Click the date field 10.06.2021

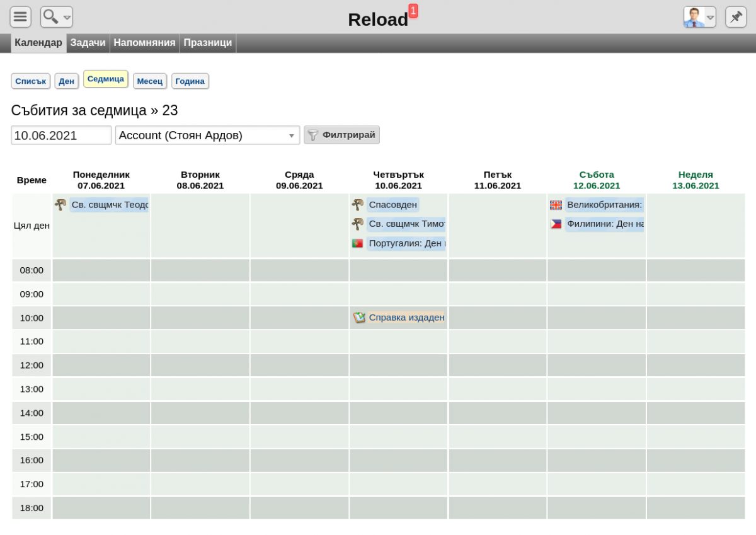coord(61,135)
